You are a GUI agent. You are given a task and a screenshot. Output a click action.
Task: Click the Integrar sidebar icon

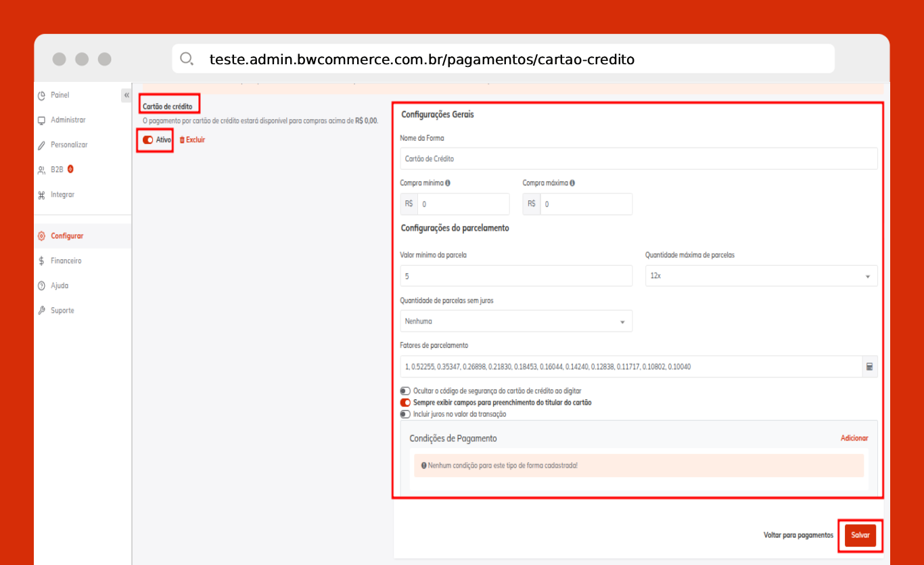(42, 195)
